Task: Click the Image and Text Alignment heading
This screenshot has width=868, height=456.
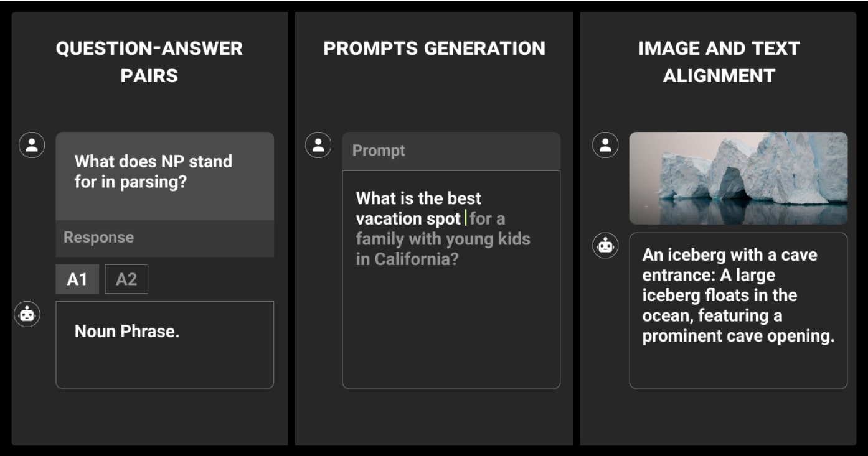Action: click(x=719, y=62)
